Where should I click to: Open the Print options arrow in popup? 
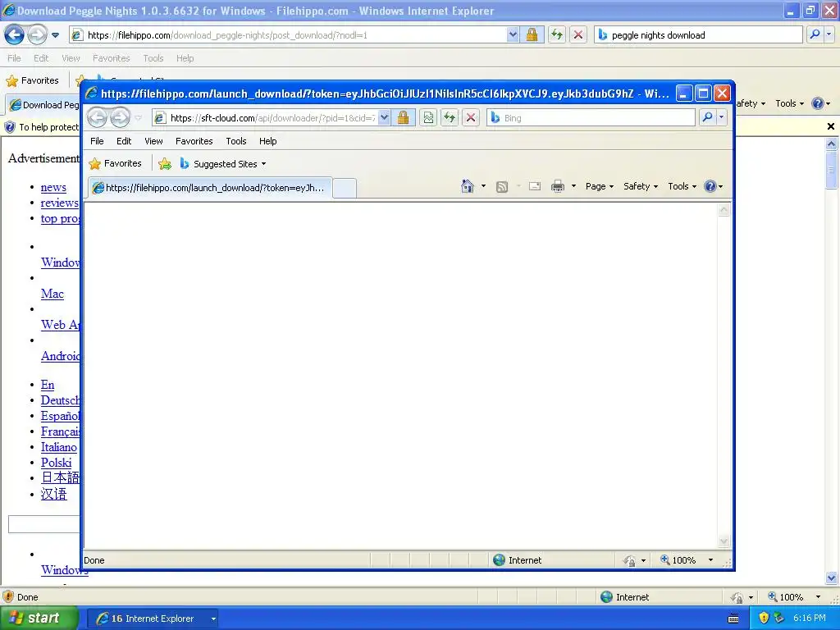point(573,186)
